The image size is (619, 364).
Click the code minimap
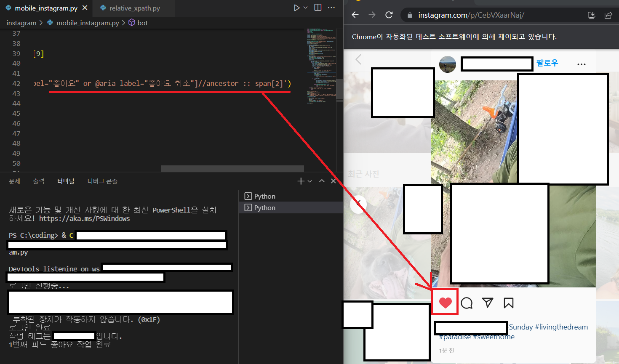321,66
